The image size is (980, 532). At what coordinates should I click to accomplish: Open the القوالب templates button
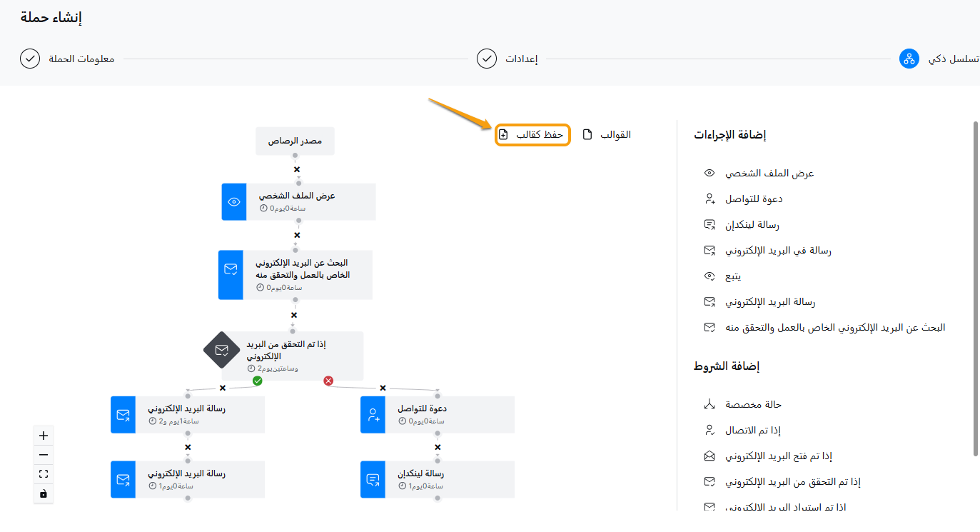point(607,134)
